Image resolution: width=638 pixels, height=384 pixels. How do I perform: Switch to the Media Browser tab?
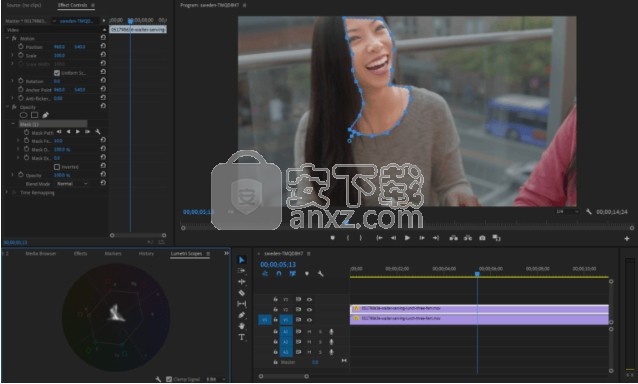pyautogui.click(x=41, y=253)
